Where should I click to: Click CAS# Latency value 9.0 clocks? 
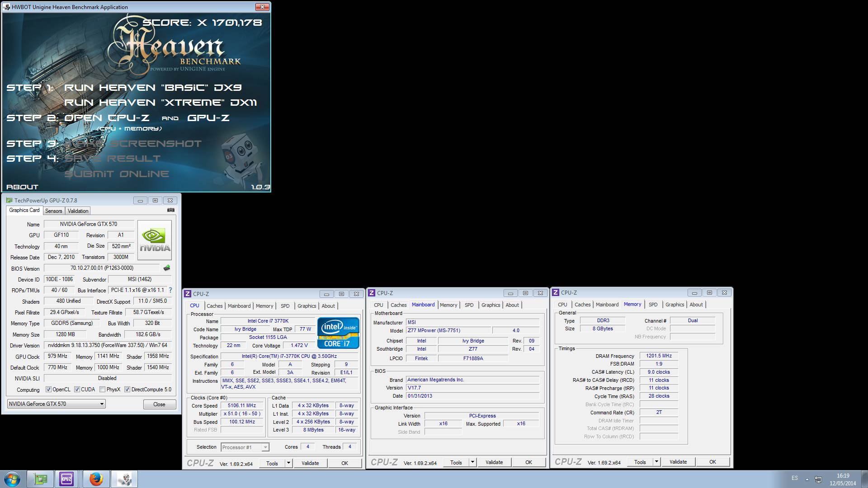click(x=659, y=372)
